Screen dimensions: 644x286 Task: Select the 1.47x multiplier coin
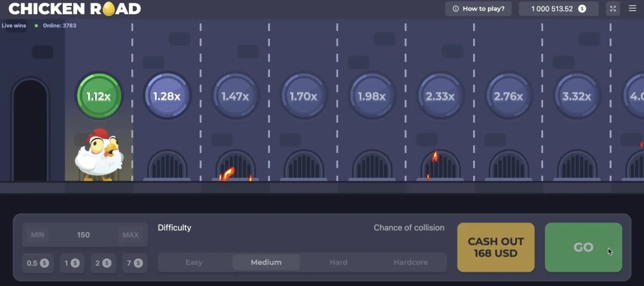236,96
